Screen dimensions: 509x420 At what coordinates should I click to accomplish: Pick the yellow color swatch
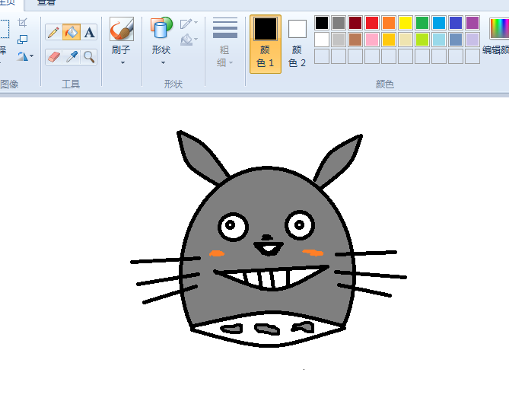406,23
